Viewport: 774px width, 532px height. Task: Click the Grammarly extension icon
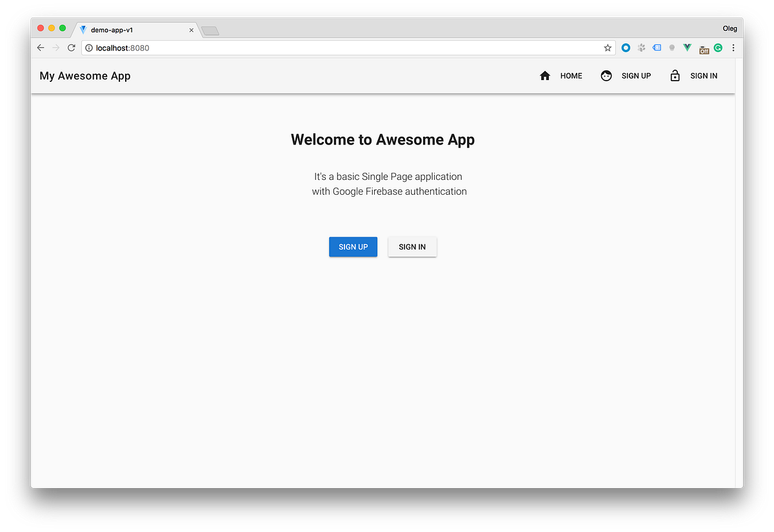click(x=718, y=47)
